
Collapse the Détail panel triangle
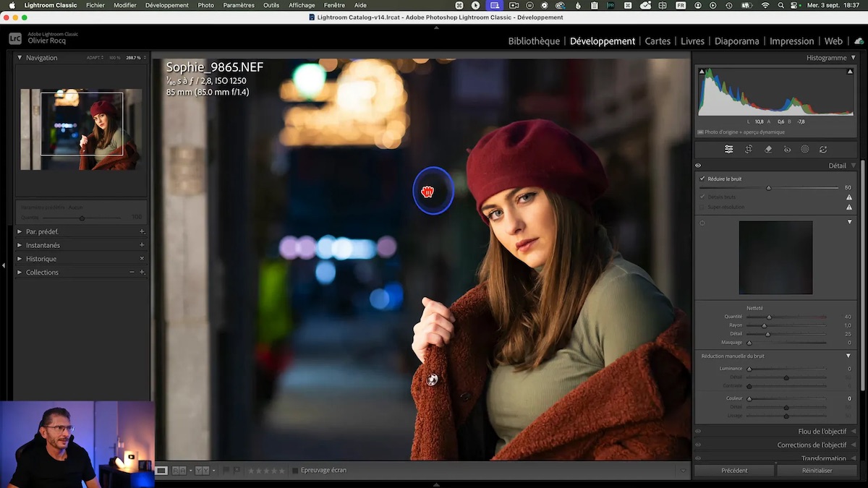pos(854,166)
